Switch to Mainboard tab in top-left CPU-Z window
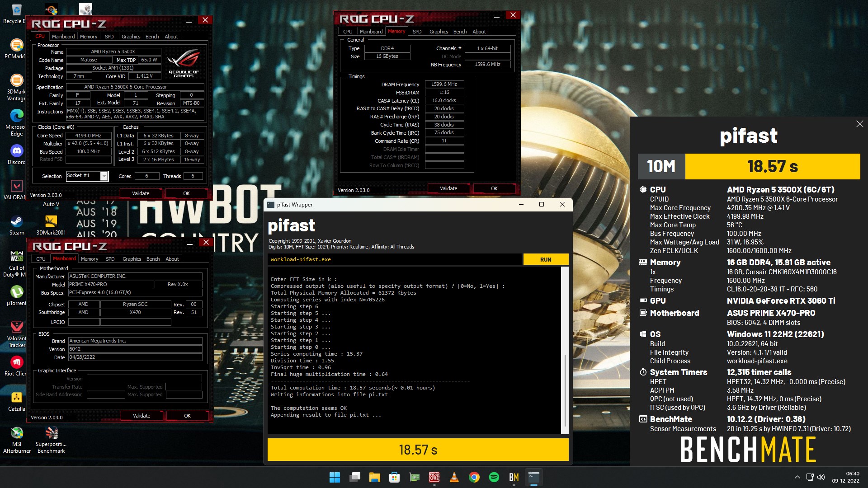Image resolution: width=868 pixels, height=488 pixels. coord(63,37)
